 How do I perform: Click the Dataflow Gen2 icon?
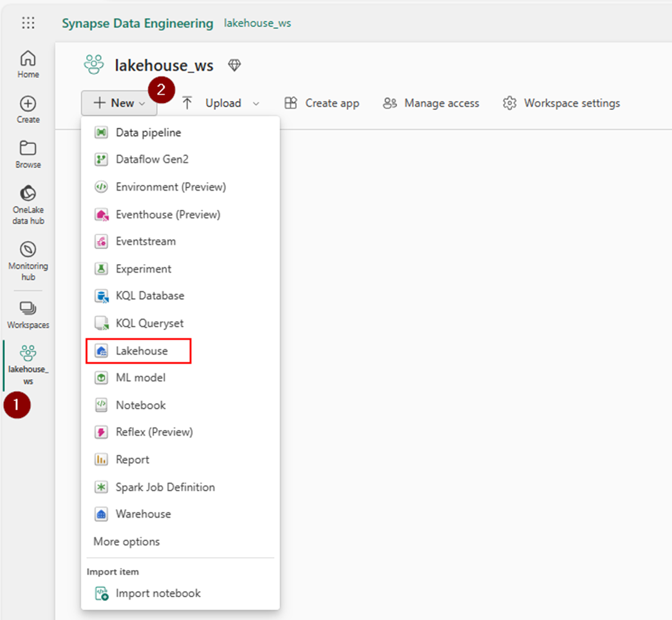101,160
